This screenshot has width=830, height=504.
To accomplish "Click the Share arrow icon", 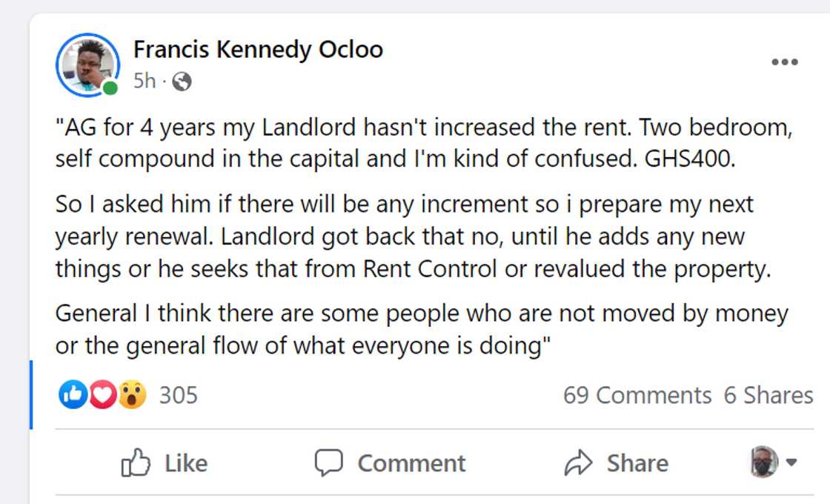I will 577,462.
